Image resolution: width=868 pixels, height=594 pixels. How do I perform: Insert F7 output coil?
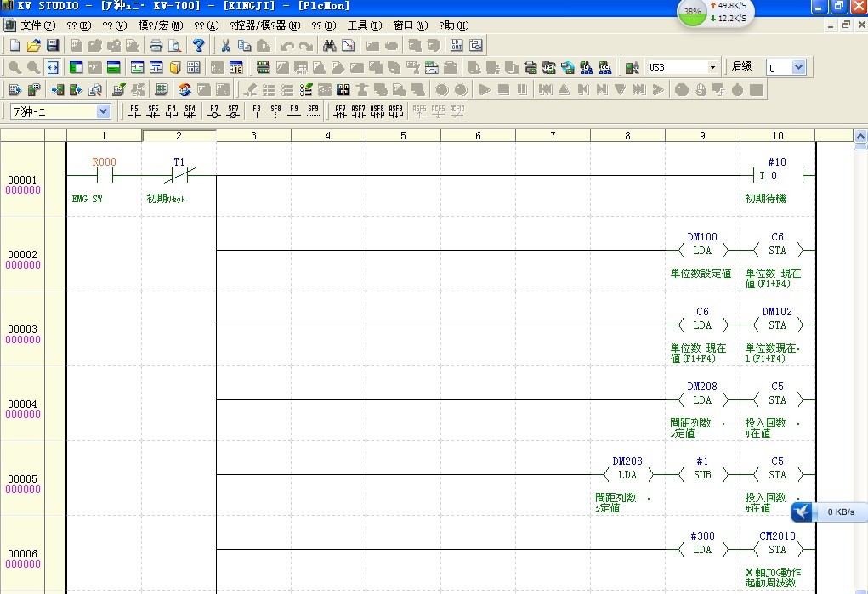click(214, 111)
